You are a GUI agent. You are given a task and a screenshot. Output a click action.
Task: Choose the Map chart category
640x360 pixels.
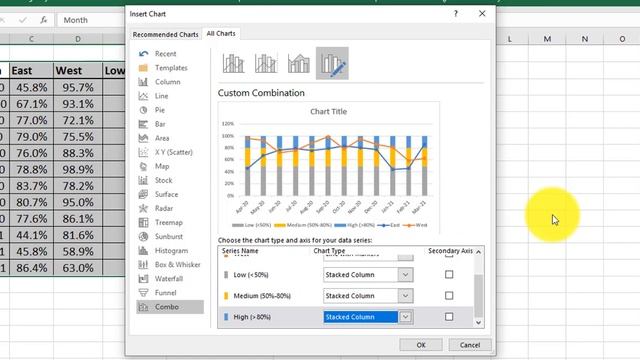tap(170, 166)
